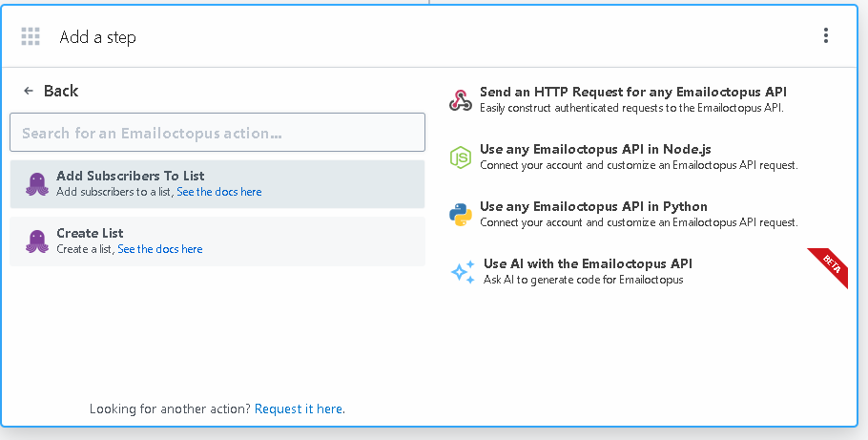The width and height of the screenshot is (868, 440).
Task: Click the octopus icon for Create List
Action: pyautogui.click(x=36, y=241)
